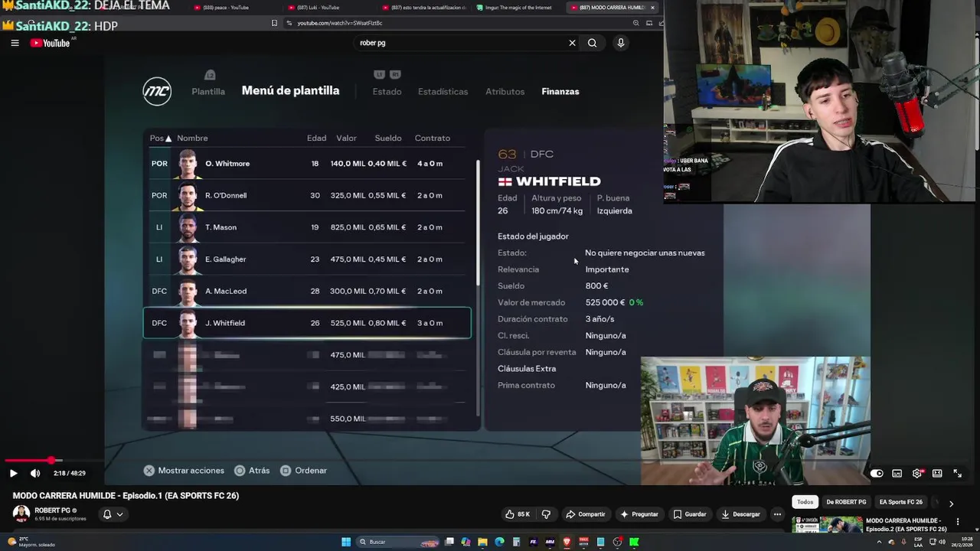
Task: Click the Atrás back prompt
Action: (252, 471)
